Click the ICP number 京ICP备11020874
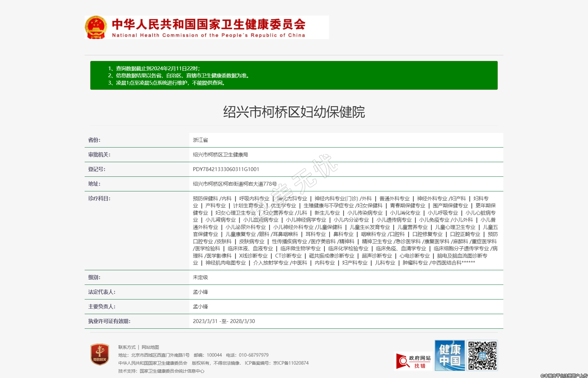The height and width of the screenshot is (378, 588). 290,363
